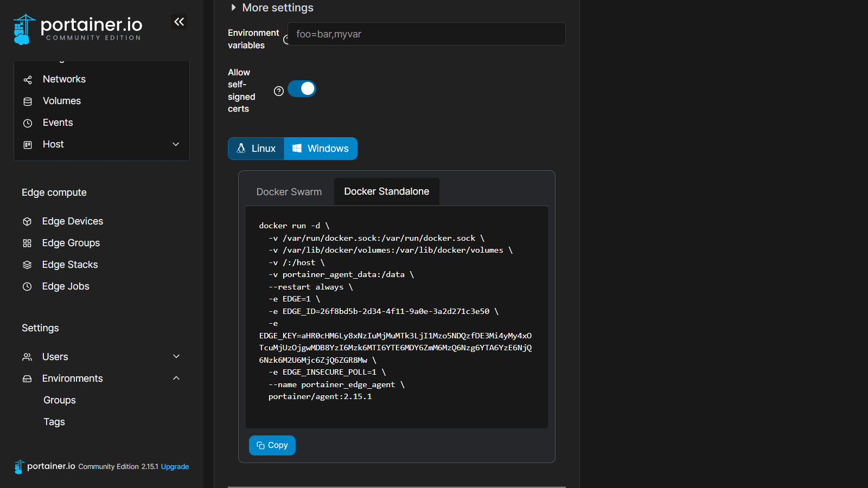The width and height of the screenshot is (868, 488).
Task: Click the Volumes database icon
Action: [28, 101]
